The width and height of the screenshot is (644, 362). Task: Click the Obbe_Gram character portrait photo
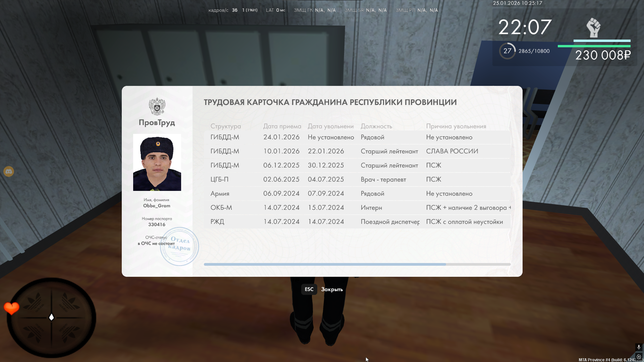tap(157, 162)
